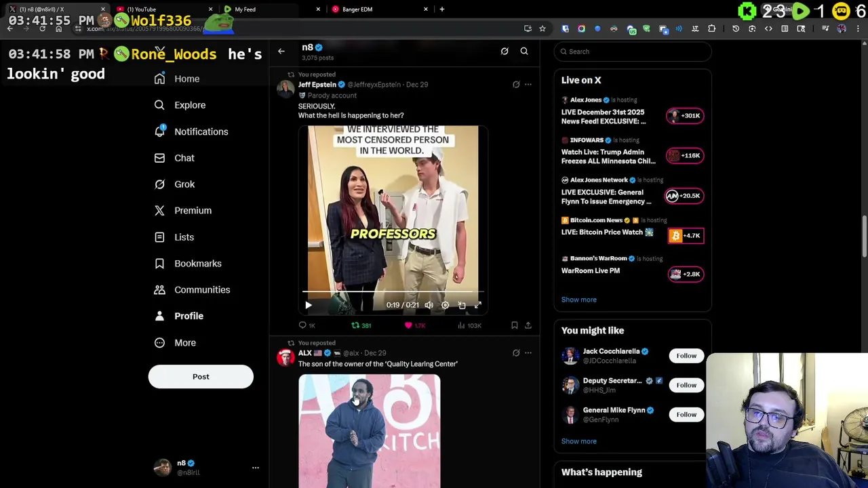Screen dimensions: 868x488
Task: Reply to Jeff Epstein post
Action: 307,326
